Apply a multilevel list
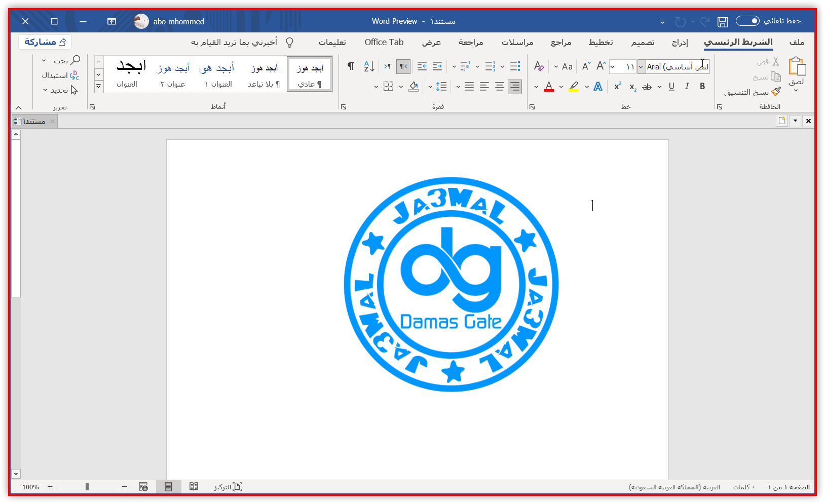Viewport: 825px width, 504px height. tap(465, 66)
